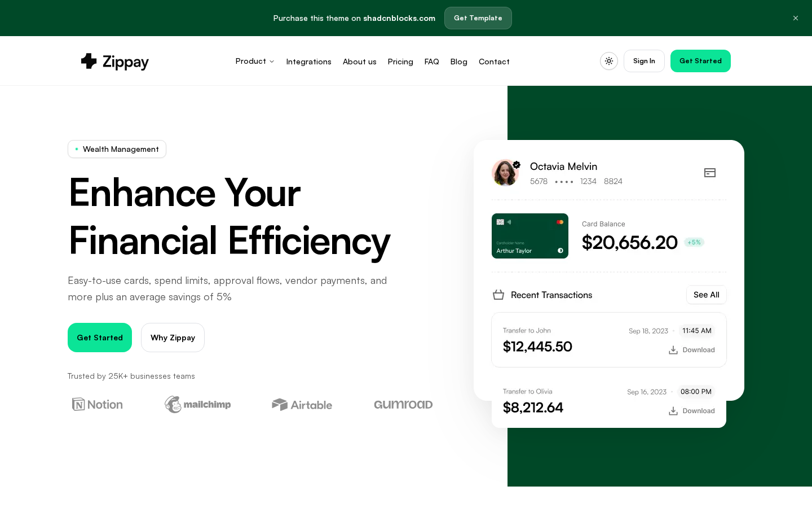This screenshot has width=812, height=508.
Task: Click the $20,656.20 card balance
Action: (x=629, y=242)
